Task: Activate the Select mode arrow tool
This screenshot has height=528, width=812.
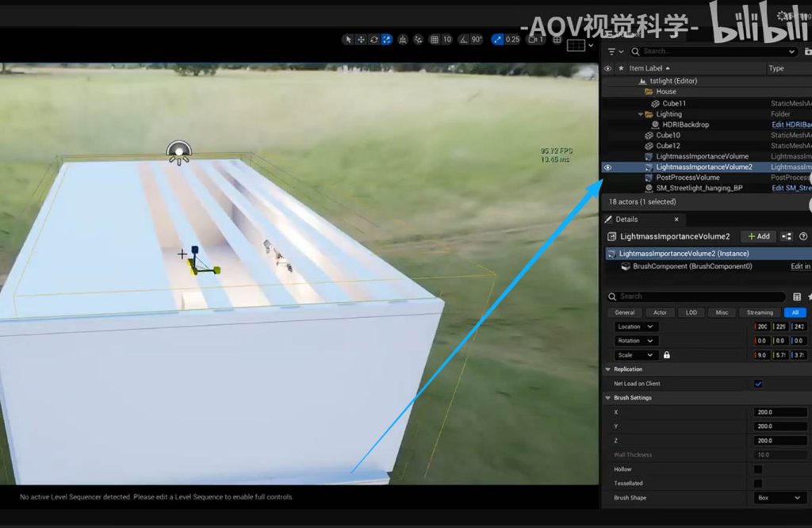Action: 349,40
